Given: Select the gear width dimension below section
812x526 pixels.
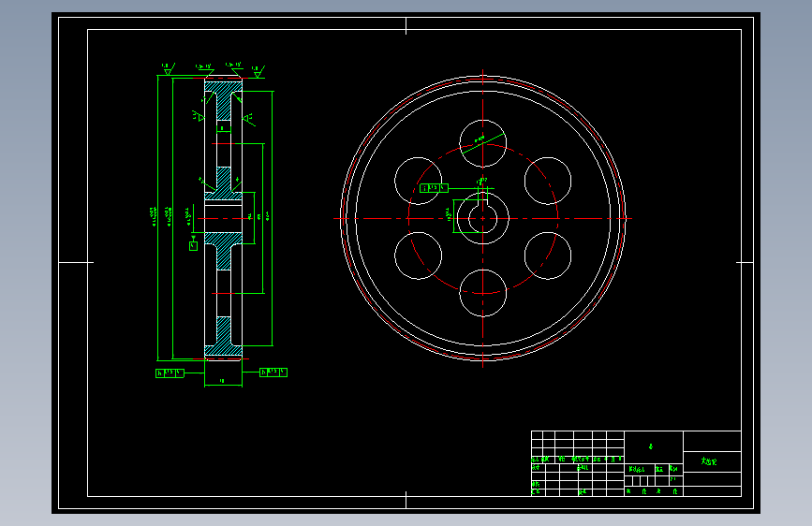Looking at the screenshot, I should 223,382.
